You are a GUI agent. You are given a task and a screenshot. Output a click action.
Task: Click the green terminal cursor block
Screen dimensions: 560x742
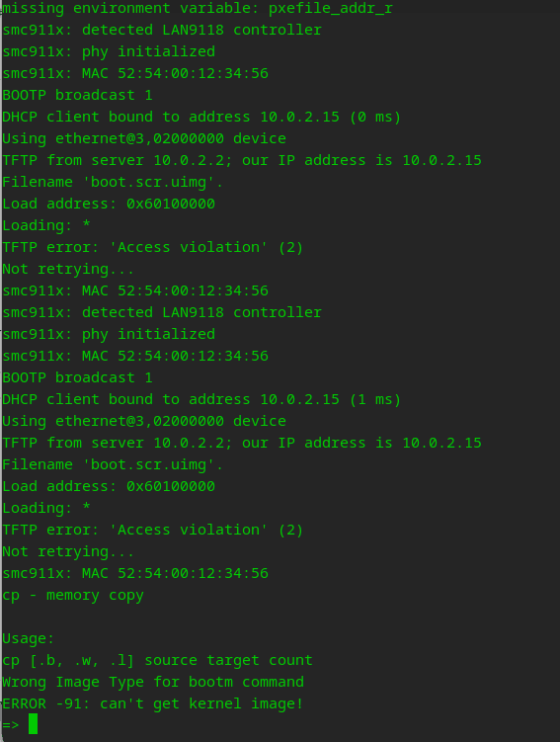[x=33, y=724]
